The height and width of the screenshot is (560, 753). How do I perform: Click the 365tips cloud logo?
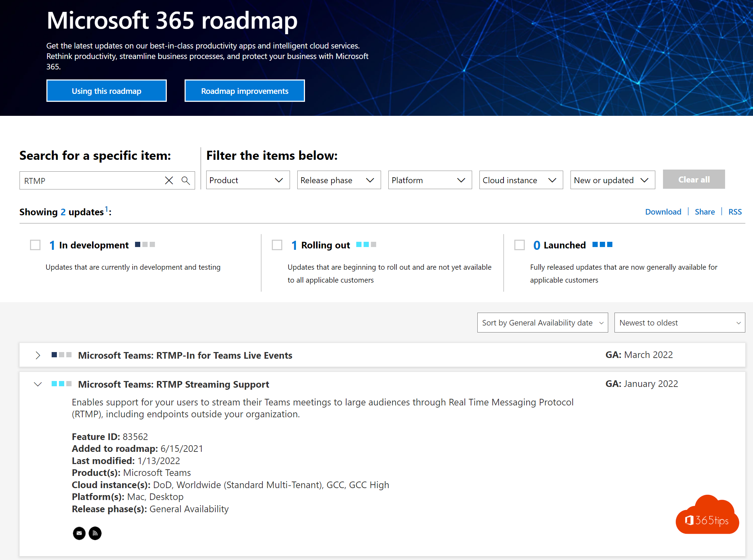[707, 515]
